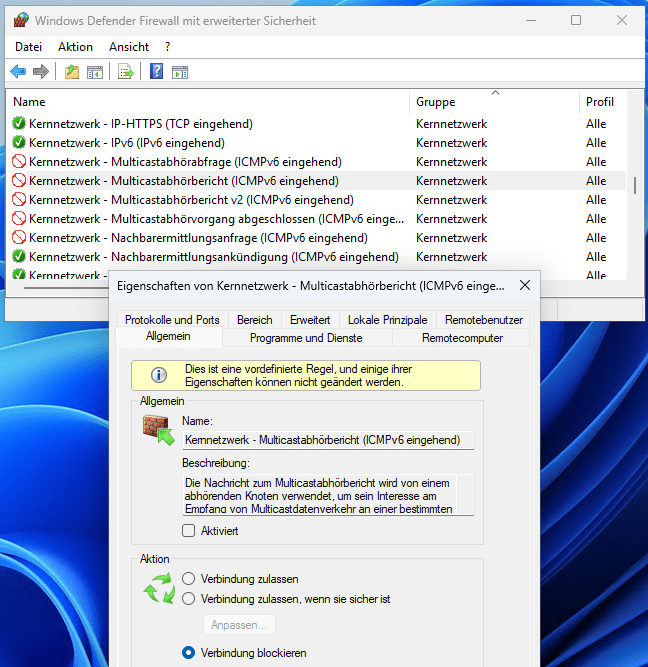The height and width of the screenshot is (667, 648).
Task: Enable the Aktiviert checkbox
Action: coord(188,530)
